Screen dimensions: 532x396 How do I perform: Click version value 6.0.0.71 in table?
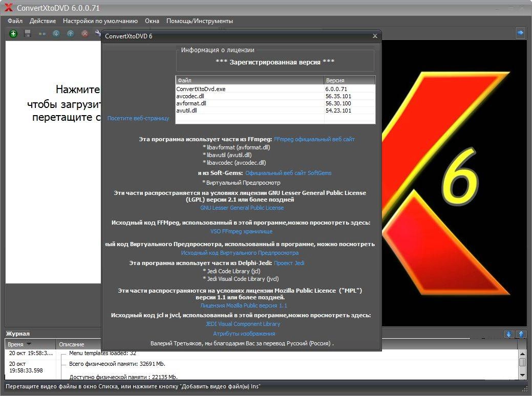point(336,89)
